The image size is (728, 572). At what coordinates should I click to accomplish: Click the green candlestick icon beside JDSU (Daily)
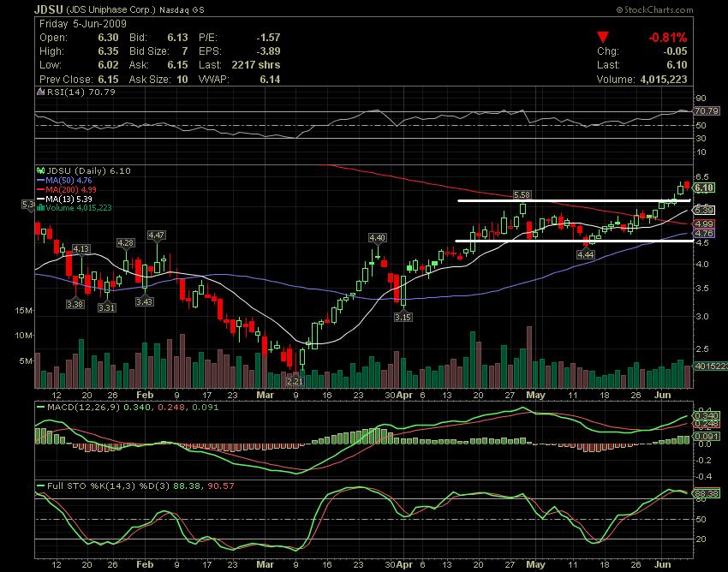(41, 171)
